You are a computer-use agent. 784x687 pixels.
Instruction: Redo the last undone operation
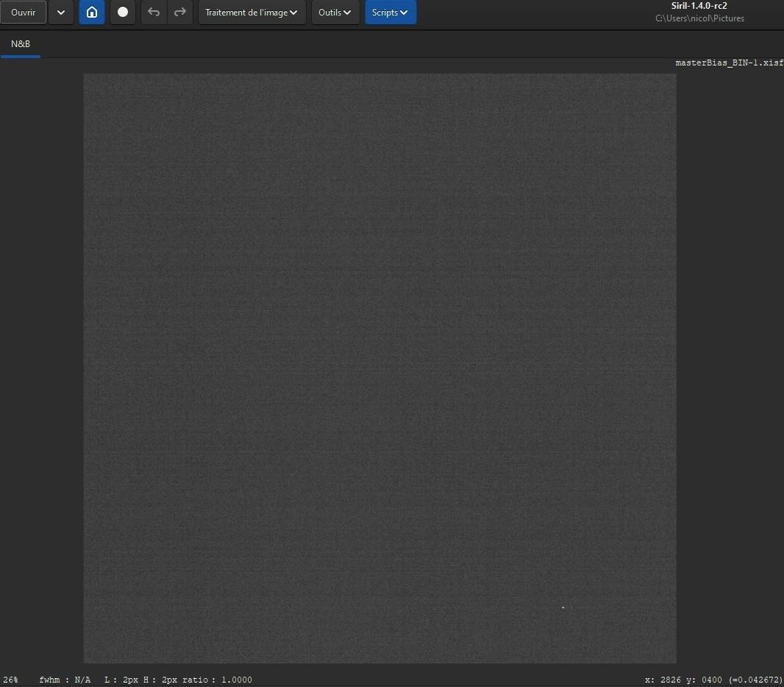pos(180,12)
